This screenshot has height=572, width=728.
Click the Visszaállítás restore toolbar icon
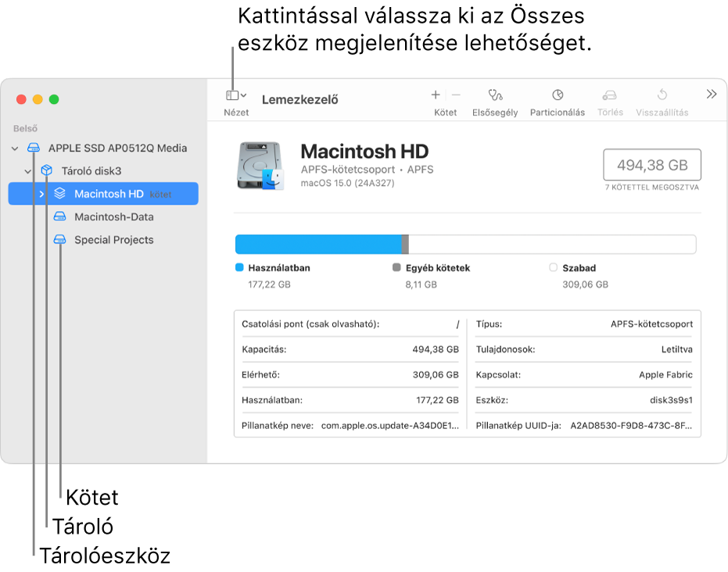click(662, 95)
